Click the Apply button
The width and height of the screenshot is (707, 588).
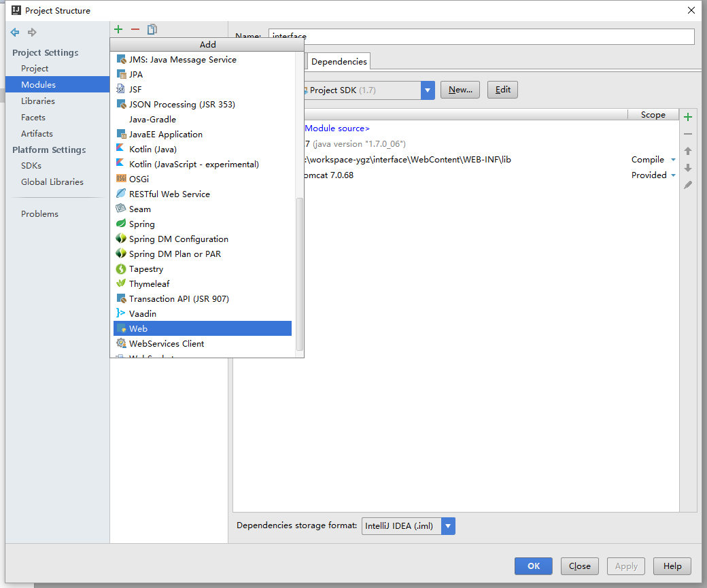(x=626, y=566)
